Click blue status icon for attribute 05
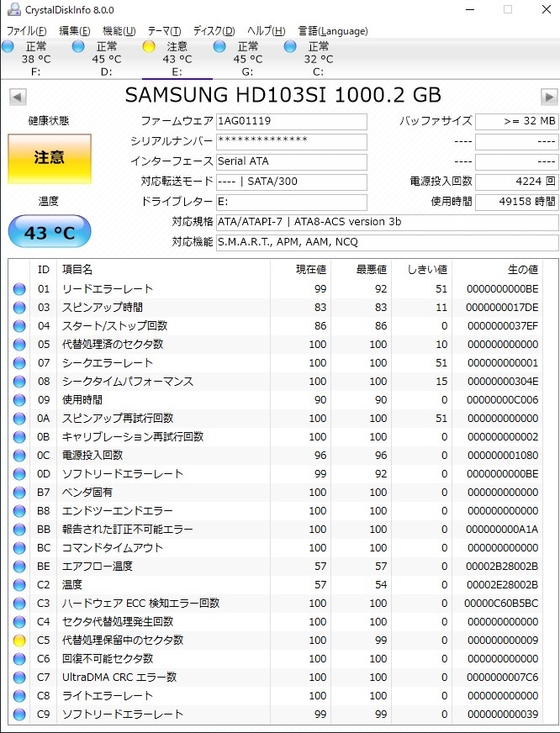 coord(19,345)
